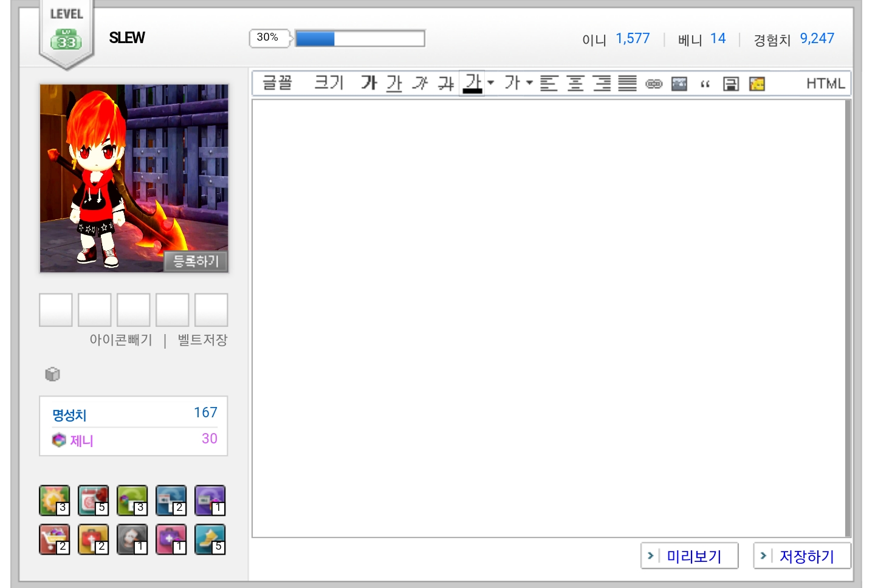875x588 pixels.
Task: Insert an image with the picture icon
Action: tap(679, 84)
